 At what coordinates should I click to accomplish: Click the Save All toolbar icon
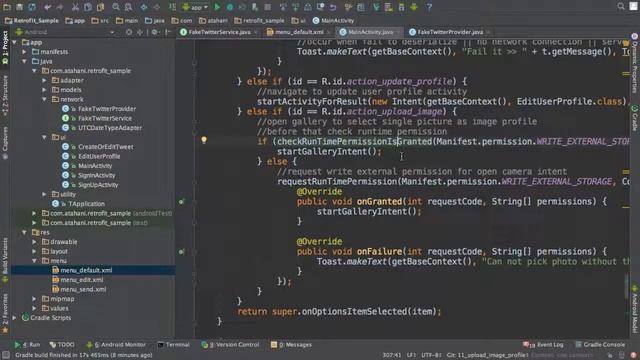coord(19,7)
